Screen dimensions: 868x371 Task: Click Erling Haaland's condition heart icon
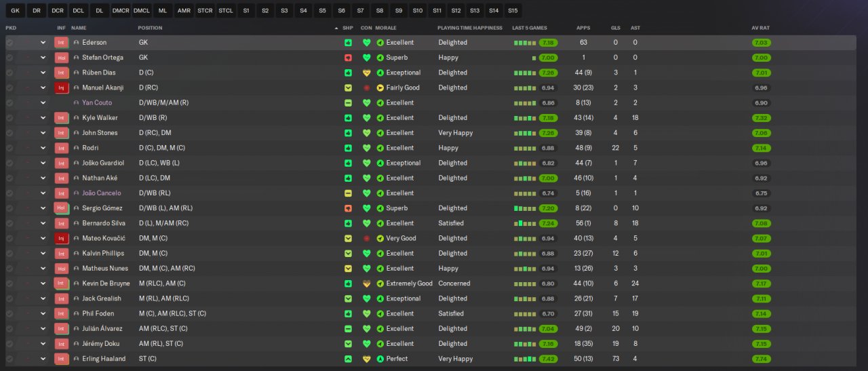point(367,359)
